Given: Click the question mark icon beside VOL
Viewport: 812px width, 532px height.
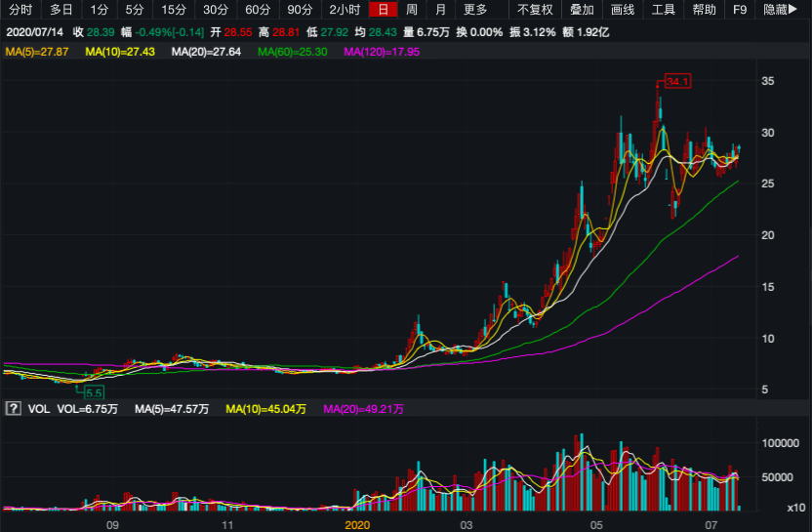Looking at the screenshot, I should [14, 410].
